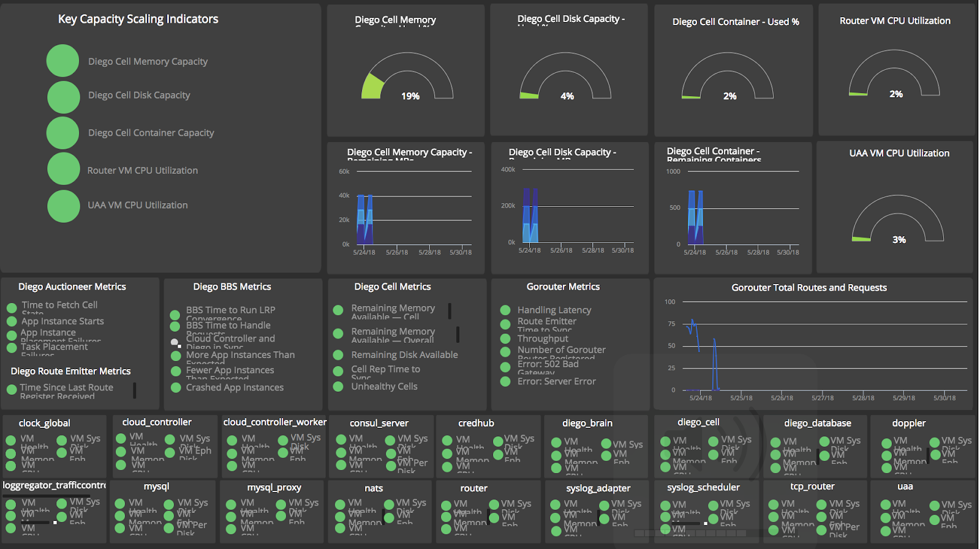Click the mysql panel title
Image resolution: width=980 pixels, height=549 pixels.
pyautogui.click(x=156, y=487)
